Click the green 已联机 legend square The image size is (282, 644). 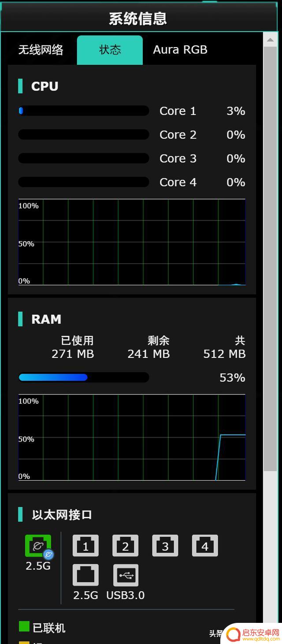24,626
